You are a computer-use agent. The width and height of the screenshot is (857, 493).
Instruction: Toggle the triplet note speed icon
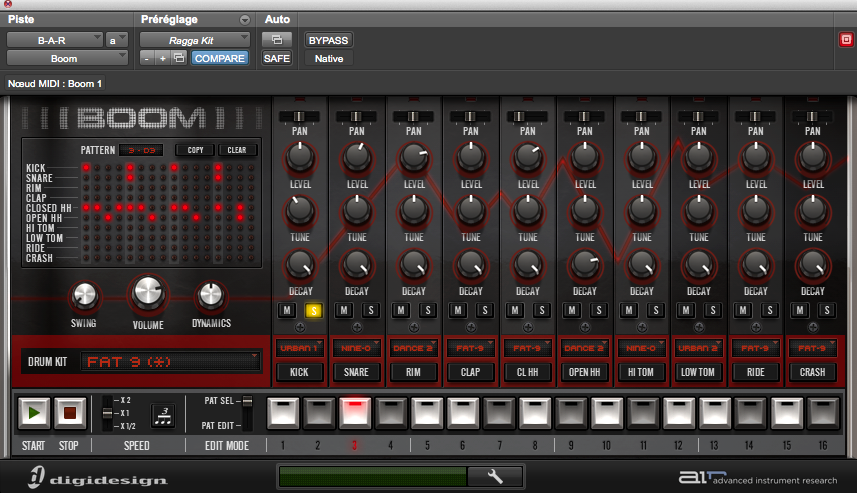(163, 416)
